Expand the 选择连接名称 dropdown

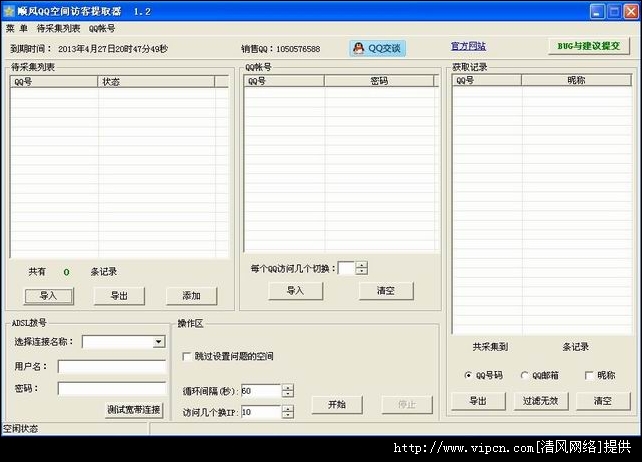point(158,342)
